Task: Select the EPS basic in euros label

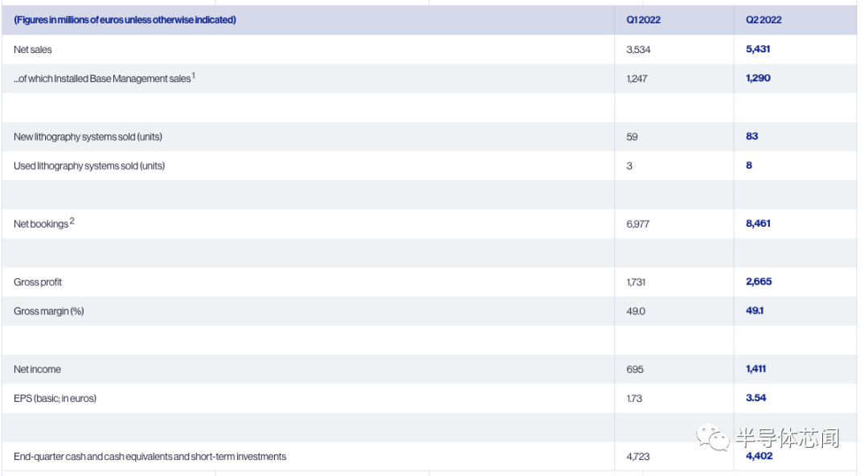Action: [55, 398]
